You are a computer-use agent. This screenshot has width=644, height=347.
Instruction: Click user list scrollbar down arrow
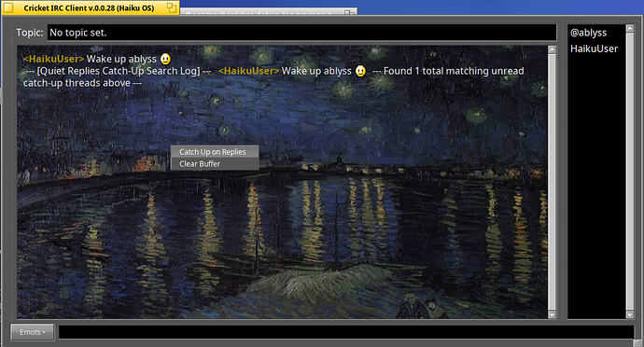pos(630,314)
